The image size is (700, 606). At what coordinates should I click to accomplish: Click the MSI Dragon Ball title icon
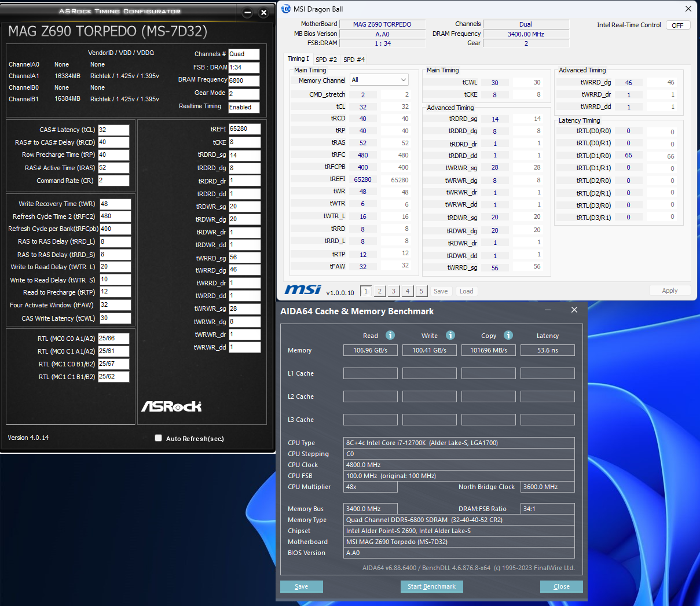(286, 9)
